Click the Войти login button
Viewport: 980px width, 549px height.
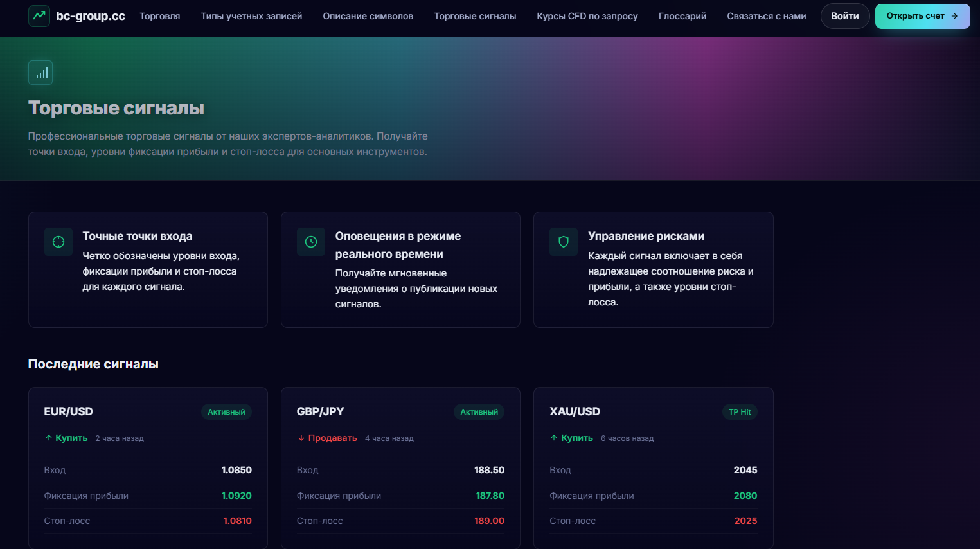click(845, 16)
